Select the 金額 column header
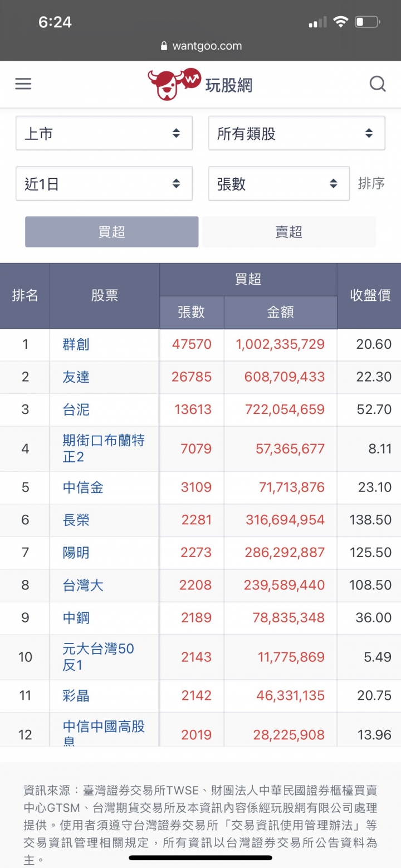 click(280, 313)
